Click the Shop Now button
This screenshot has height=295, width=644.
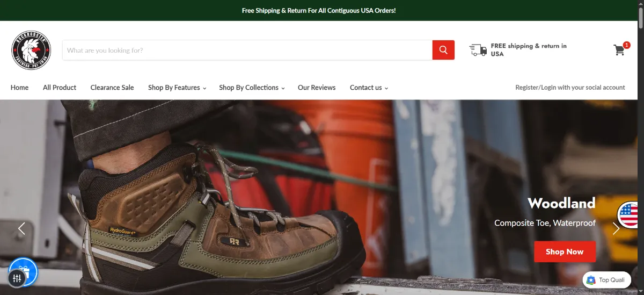[x=565, y=251]
